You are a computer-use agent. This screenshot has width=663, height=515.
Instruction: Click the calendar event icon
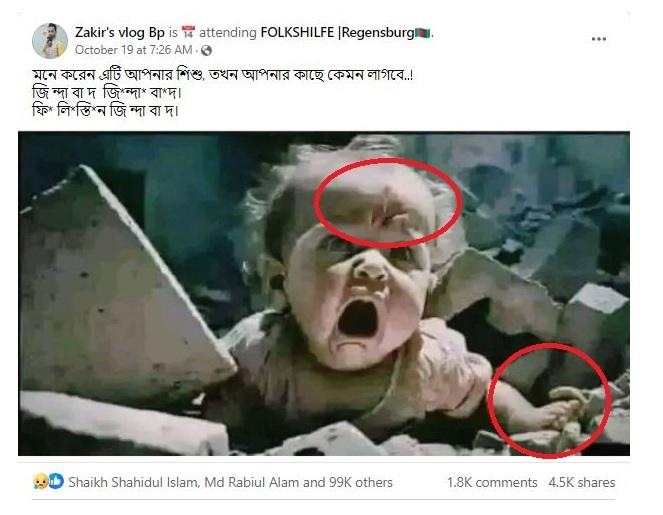[188, 32]
